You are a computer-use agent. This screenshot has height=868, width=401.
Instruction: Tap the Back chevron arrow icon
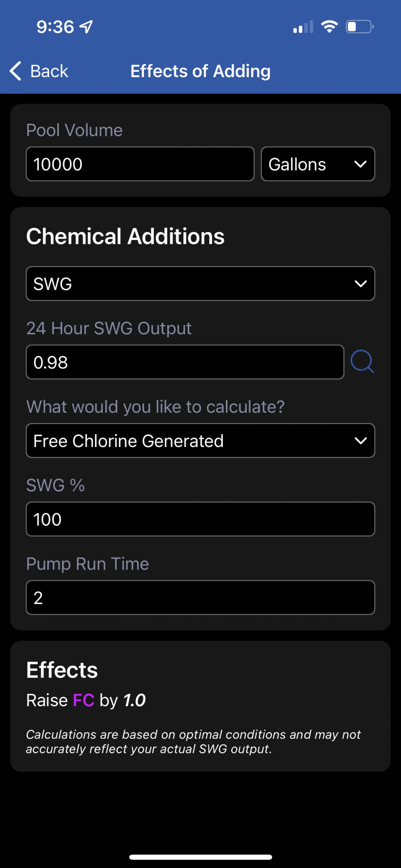[x=16, y=71]
